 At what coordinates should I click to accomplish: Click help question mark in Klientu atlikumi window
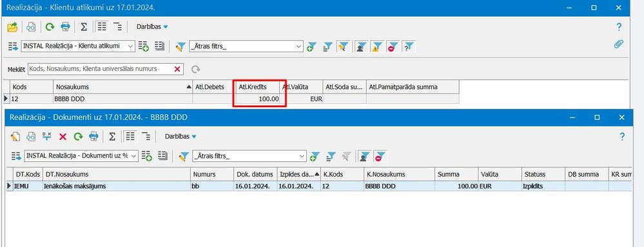(619, 27)
